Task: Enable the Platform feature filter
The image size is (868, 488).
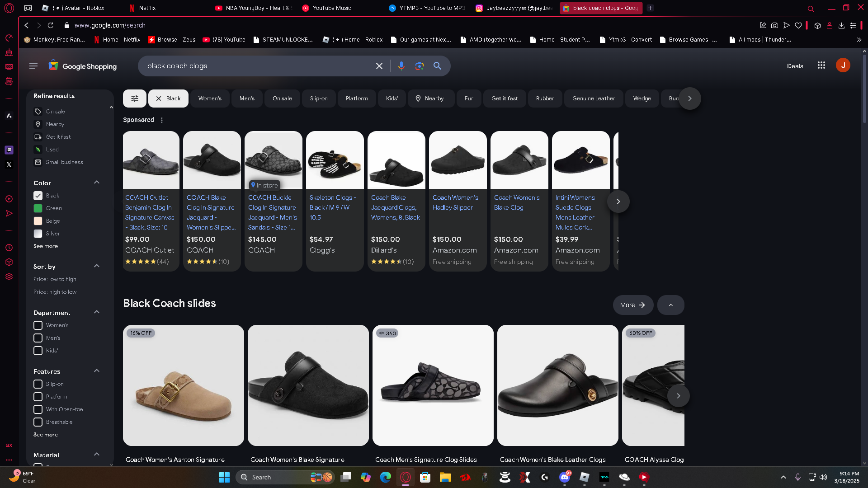Action: click(x=38, y=397)
